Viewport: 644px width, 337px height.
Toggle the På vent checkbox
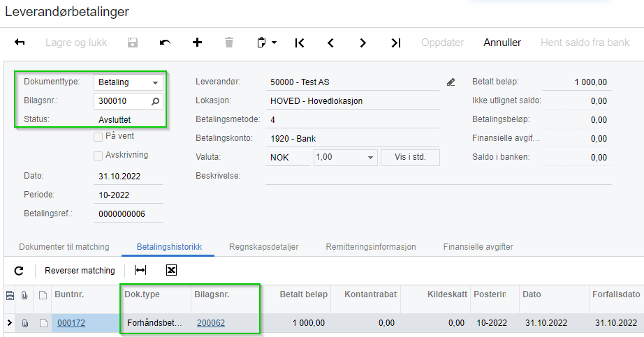98,137
